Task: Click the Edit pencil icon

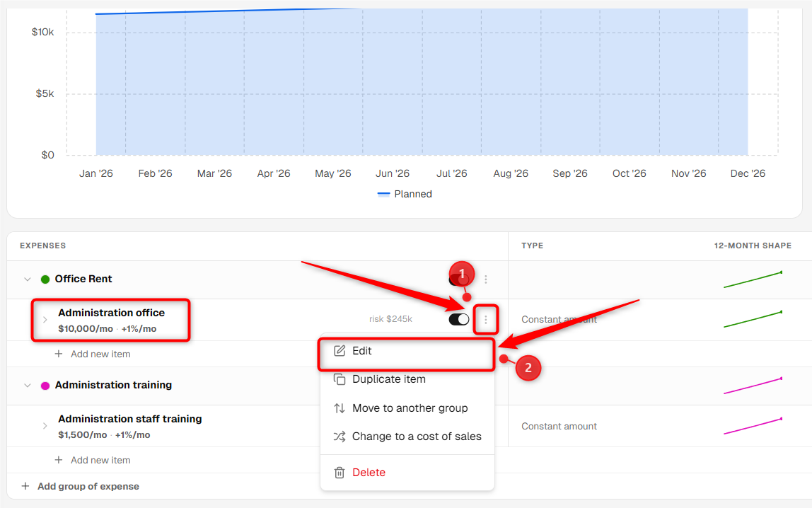Action: [x=340, y=351]
